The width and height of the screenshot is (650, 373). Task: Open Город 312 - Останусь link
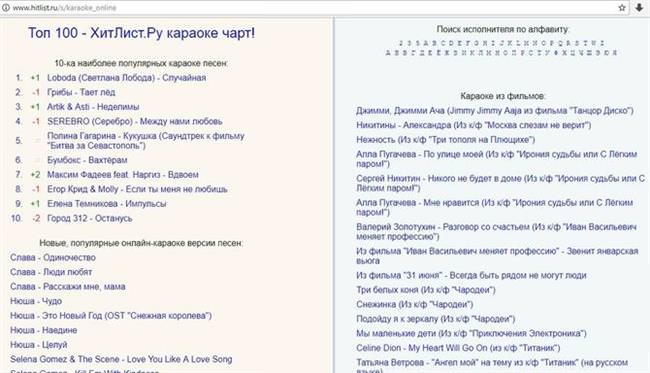pos(90,218)
